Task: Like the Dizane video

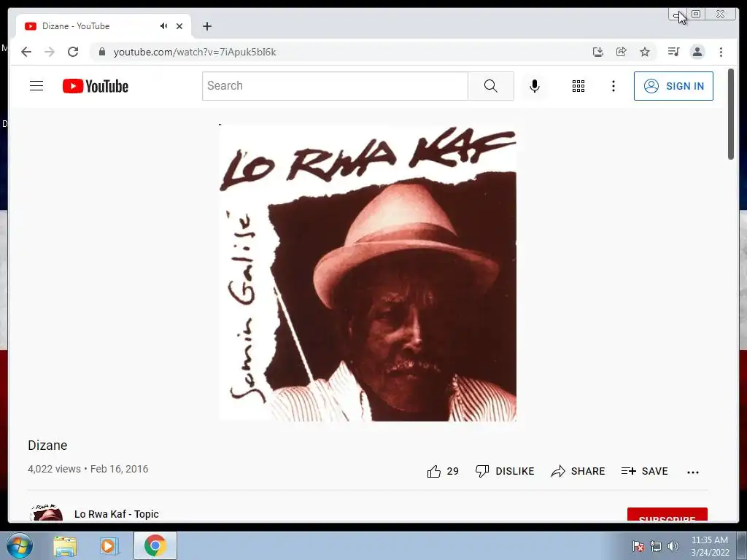Action: coord(443,472)
